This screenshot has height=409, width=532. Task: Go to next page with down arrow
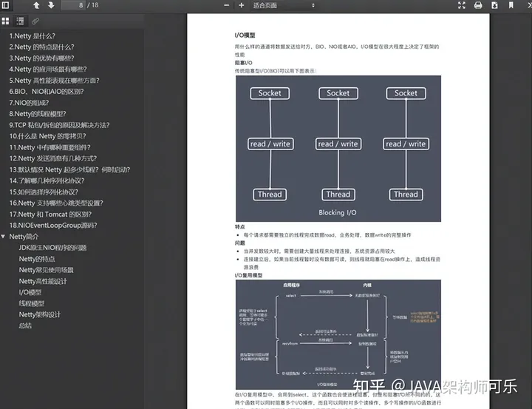coord(51,5)
